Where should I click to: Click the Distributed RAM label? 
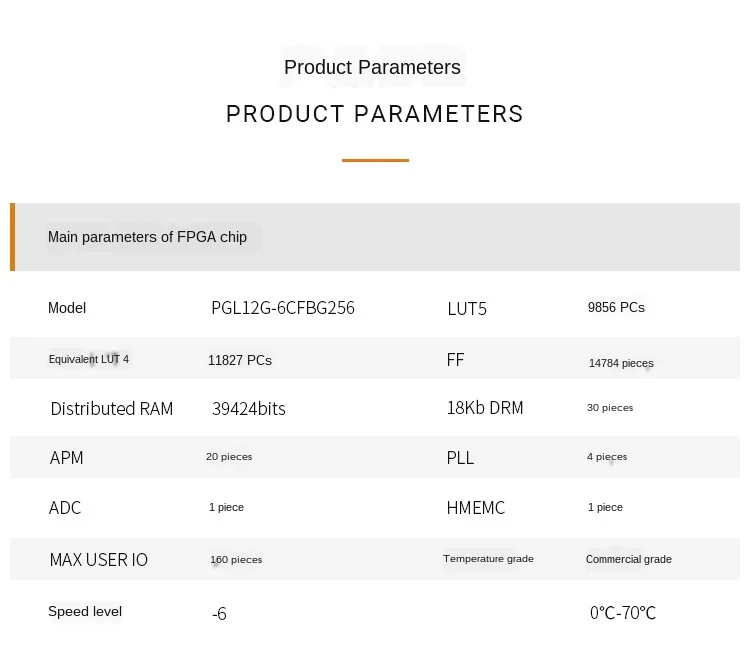click(111, 408)
